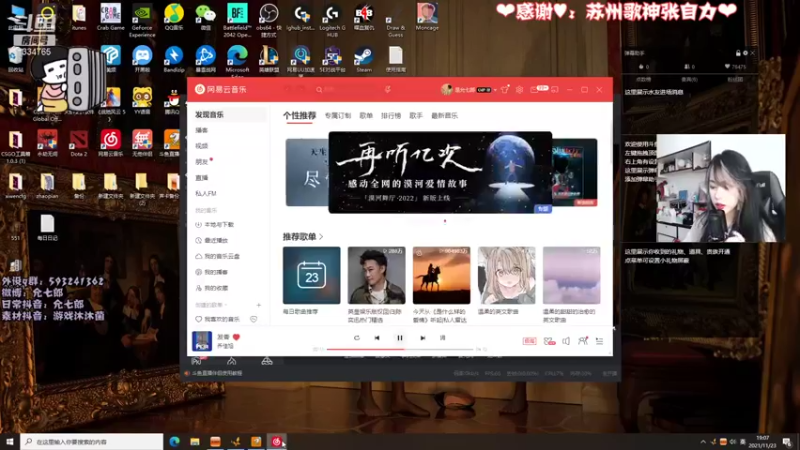Open the Steam desktop shortcut
The height and width of the screenshot is (450, 800).
tap(364, 59)
